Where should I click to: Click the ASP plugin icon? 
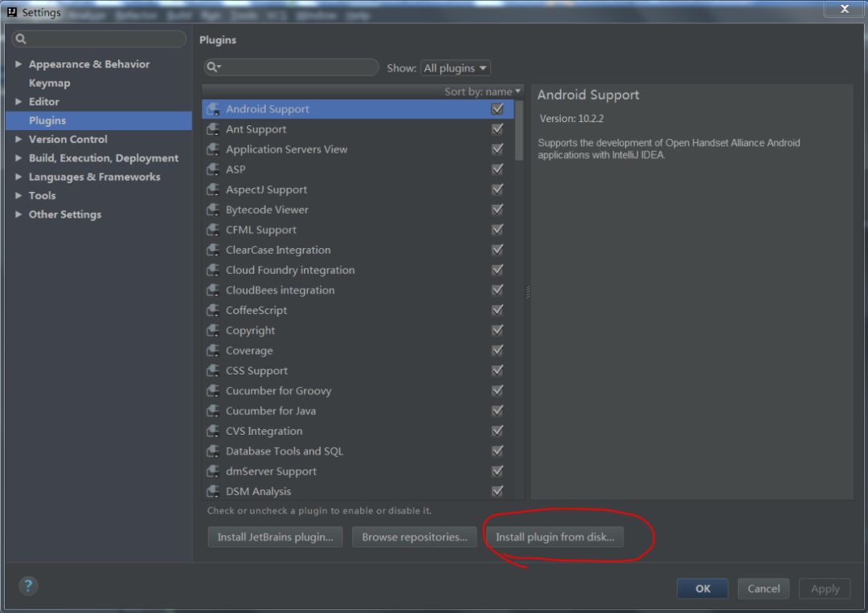pos(212,170)
